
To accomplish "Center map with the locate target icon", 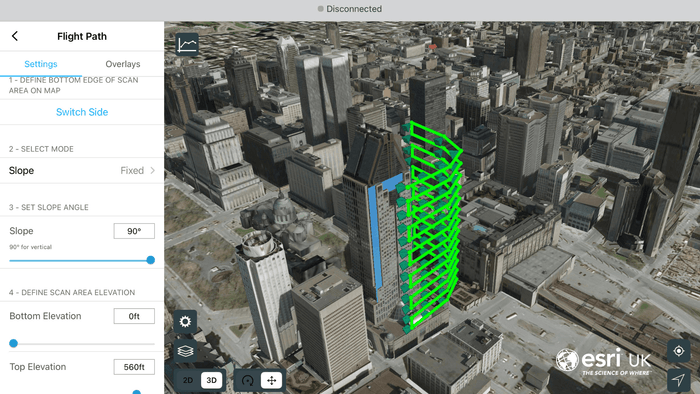I will point(679,351).
